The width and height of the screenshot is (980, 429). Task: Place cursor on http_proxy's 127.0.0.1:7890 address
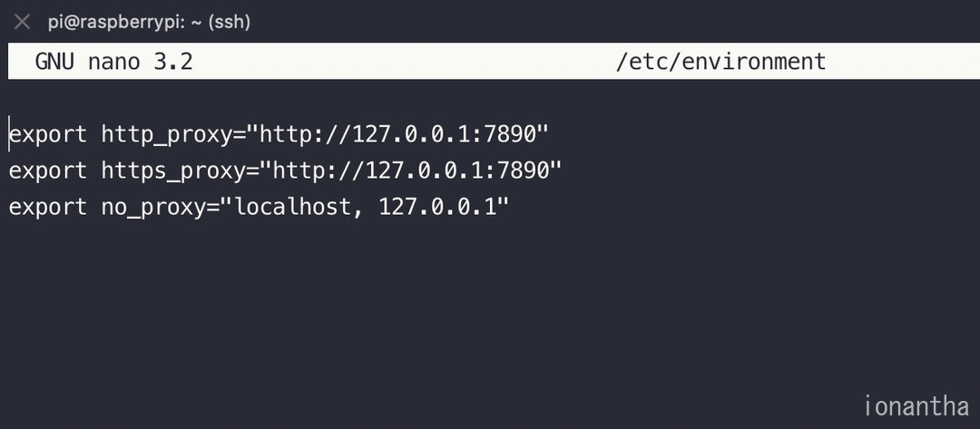pyautogui.click(x=445, y=134)
